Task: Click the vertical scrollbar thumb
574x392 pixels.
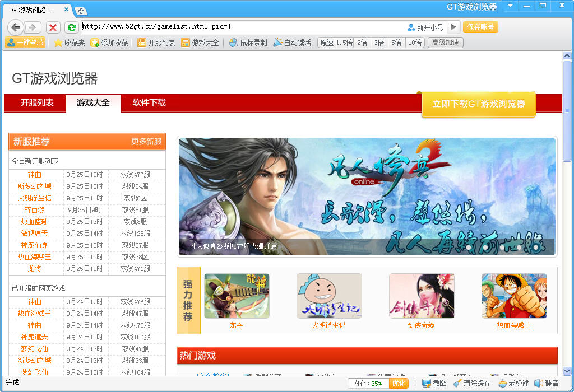Action: 567,111
